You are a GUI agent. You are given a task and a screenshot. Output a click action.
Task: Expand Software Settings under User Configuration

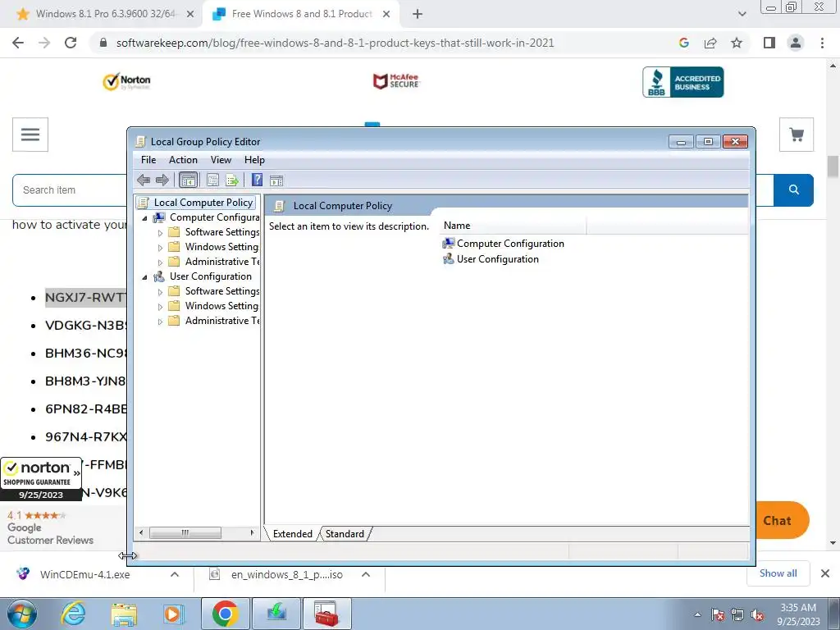click(160, 292)
